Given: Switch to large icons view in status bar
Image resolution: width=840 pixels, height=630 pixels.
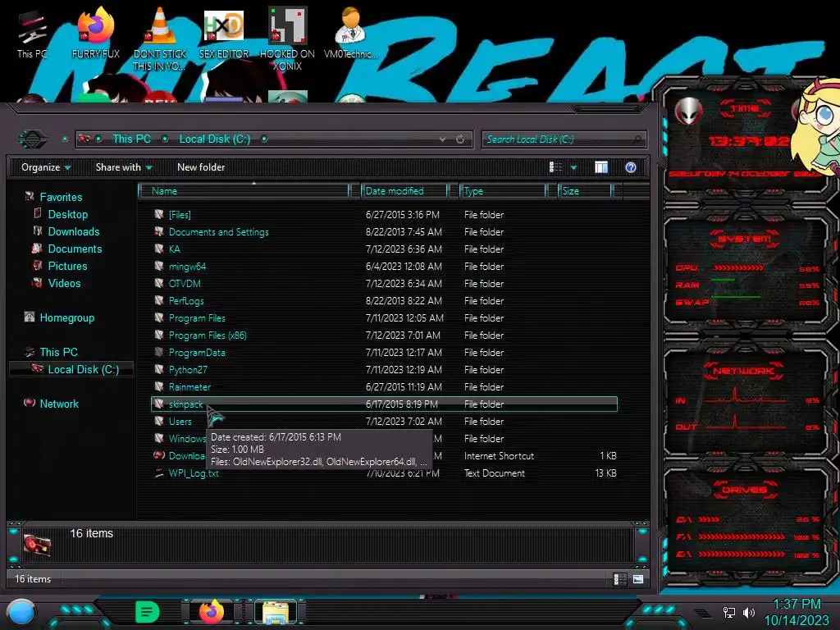Looking at the screenshot, I should pyautogui.click(x=637, y=579).
